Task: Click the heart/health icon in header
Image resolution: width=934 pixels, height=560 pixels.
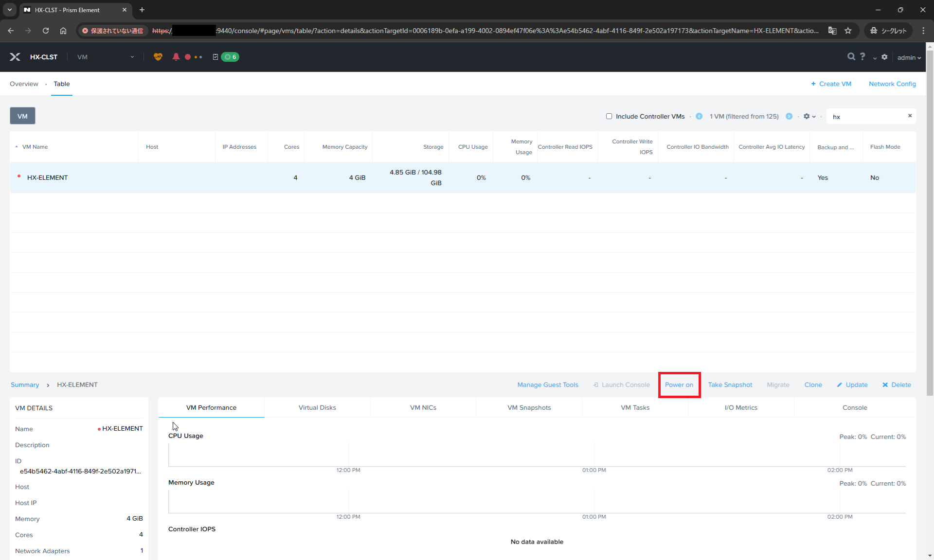Action: point(158,57)
